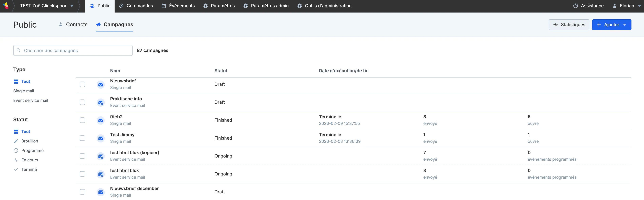Click the pulse icon next to En cours

pyautogui.click(x=16, y=160)
